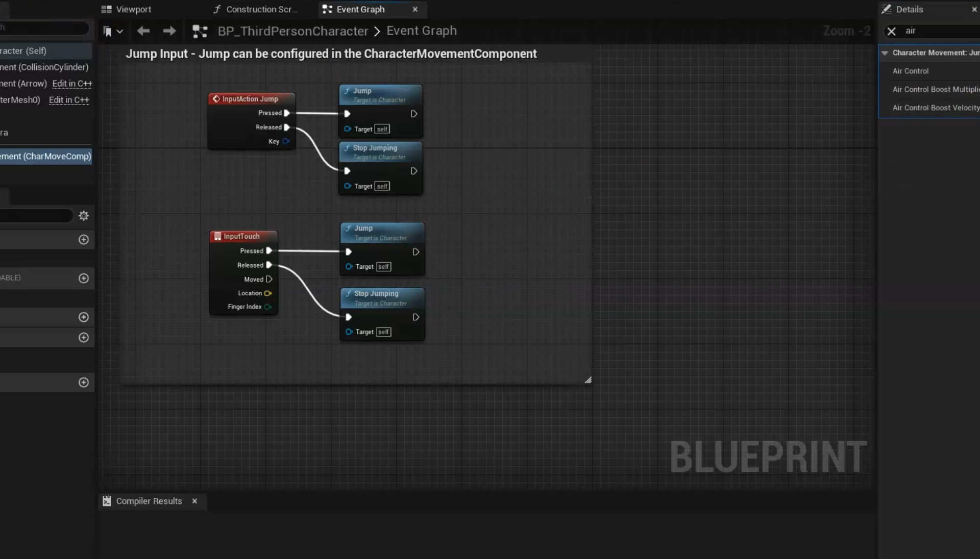
Task: Open Edit in C++ link for Arrow component
Action: 72,84
